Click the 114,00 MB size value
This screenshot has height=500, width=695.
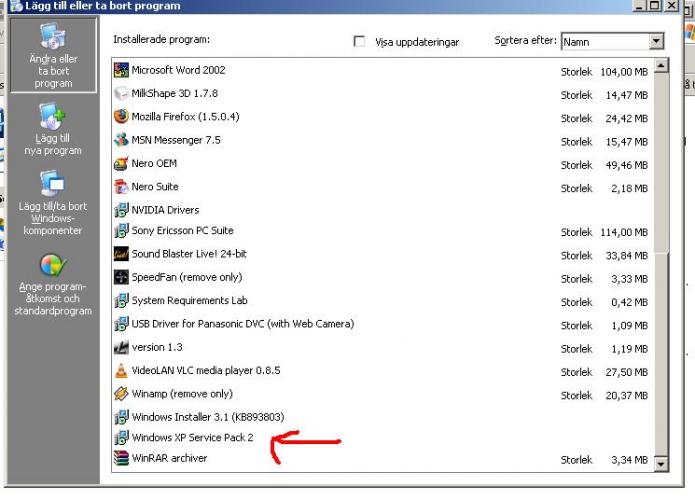pyautogui.click(x=624, y=232)
